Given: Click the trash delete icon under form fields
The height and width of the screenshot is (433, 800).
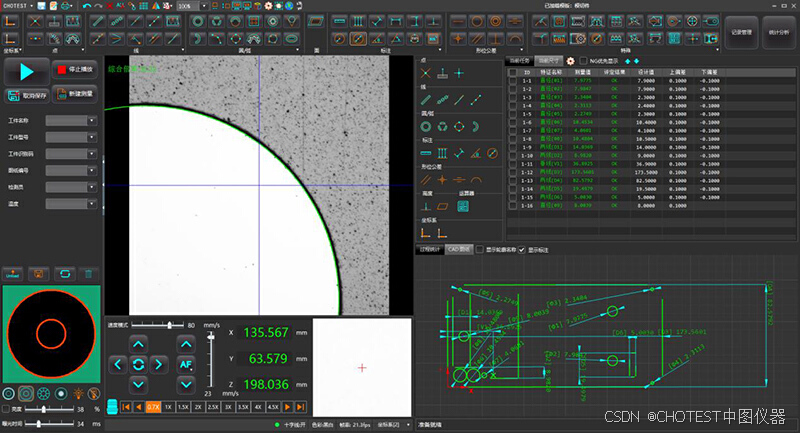Looking at the screenshot, I should [x=88, y=274].
